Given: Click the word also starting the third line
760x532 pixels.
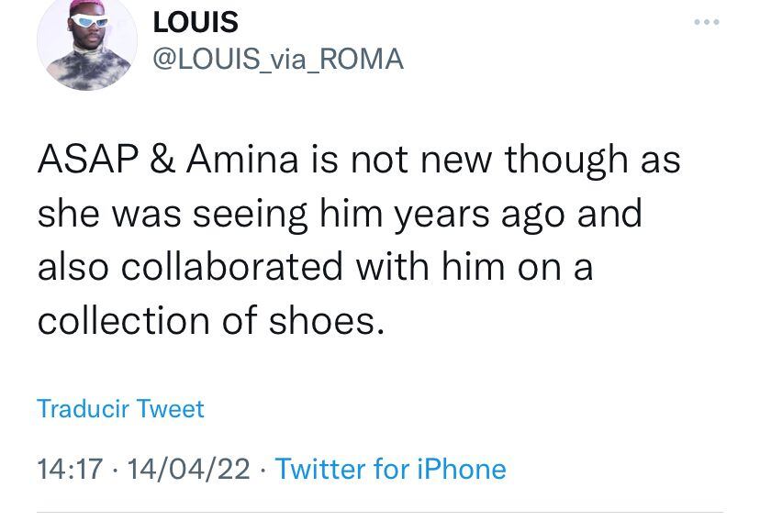Looking at the screenshot, I should pos(73,267).
